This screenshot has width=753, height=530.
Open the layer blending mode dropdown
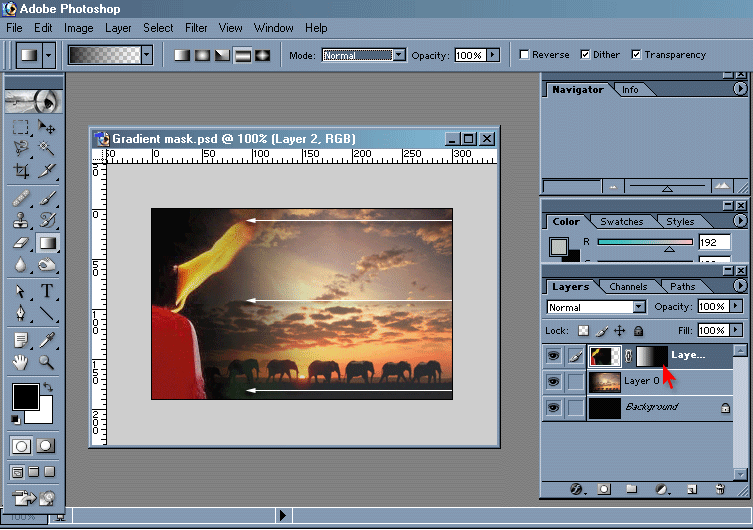pyautogui.click(x=638, y=307)
